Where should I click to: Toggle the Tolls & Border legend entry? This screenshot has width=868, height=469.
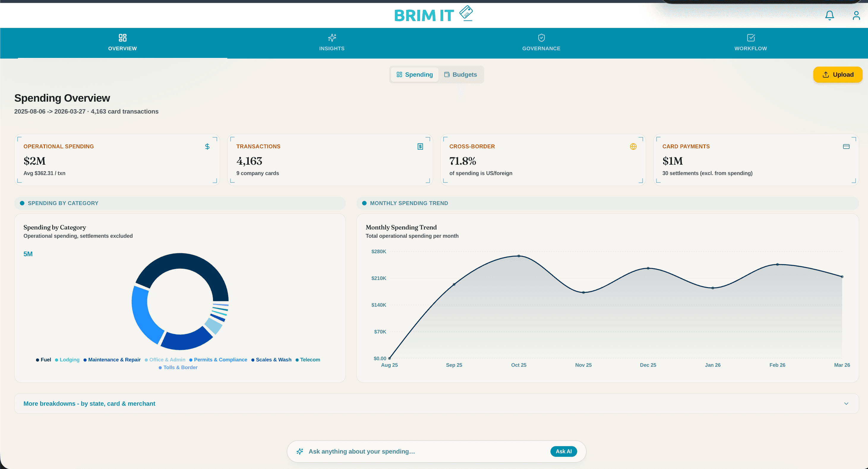coord(178,367)
